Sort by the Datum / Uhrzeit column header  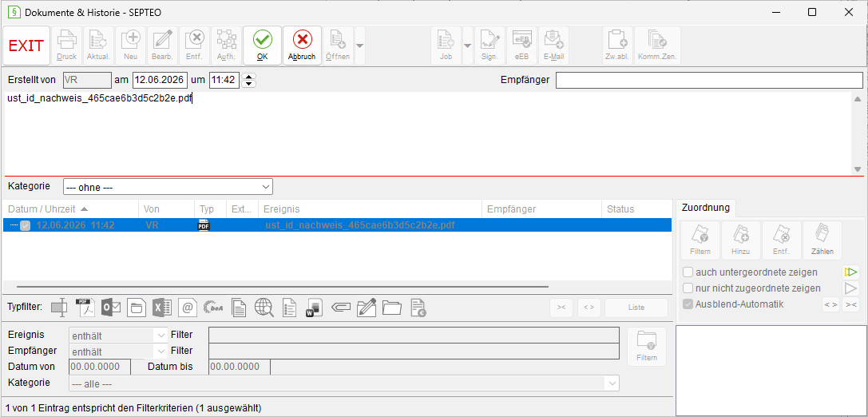pyautogui.click(x=70, y=208)
